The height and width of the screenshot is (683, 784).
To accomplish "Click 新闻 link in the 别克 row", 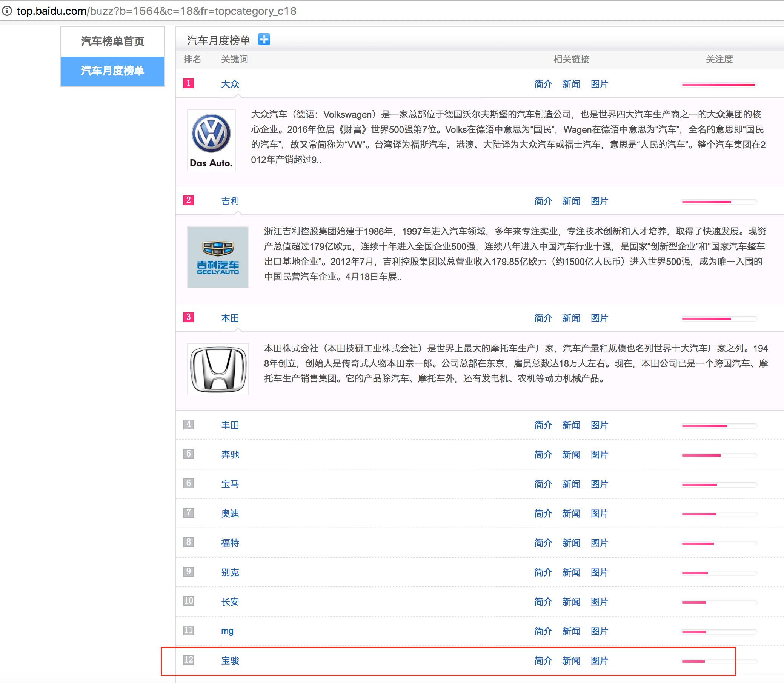I will (x=571, y=572).
